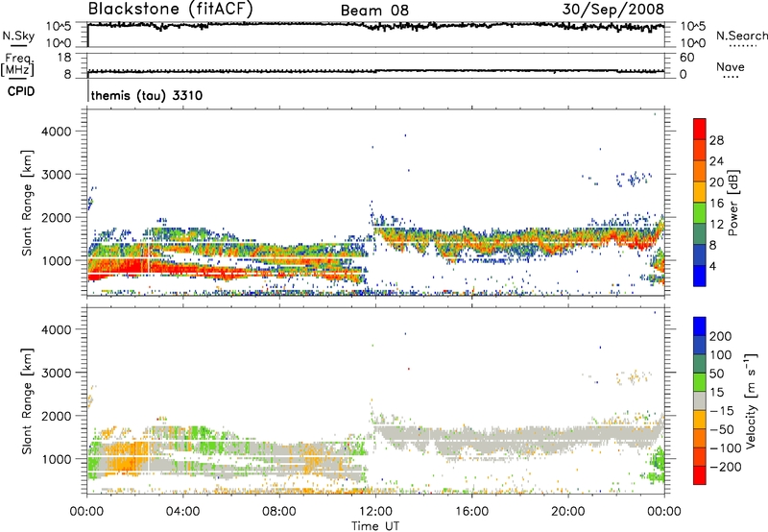Click the 16:00 time tick label

[471, 512]
